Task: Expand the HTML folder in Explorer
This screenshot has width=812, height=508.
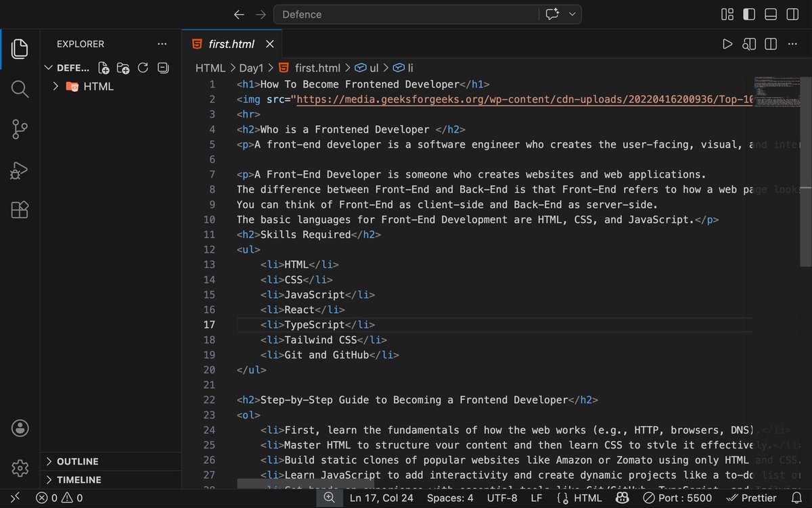Action: click(x=111, y=87)
